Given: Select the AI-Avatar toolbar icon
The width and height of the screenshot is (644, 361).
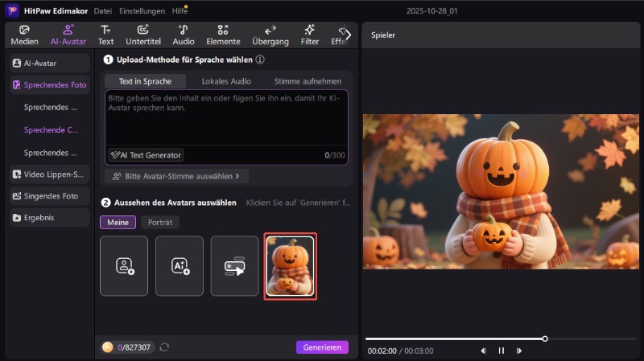Looking at the screenshot, I should point(68,35).
